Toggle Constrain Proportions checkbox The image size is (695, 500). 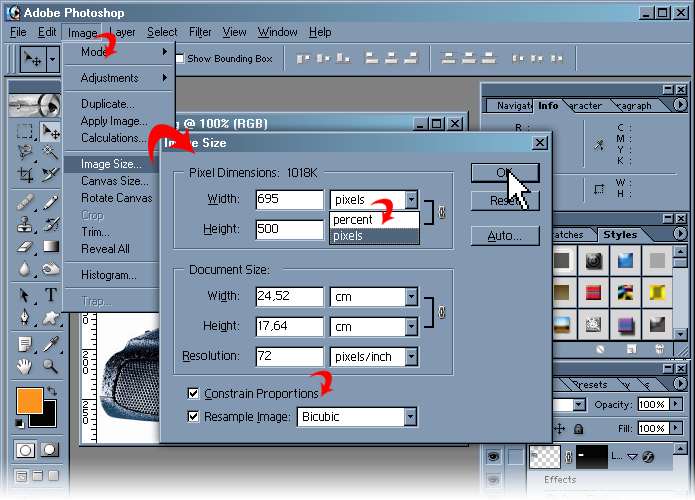(x=193, y=394)
